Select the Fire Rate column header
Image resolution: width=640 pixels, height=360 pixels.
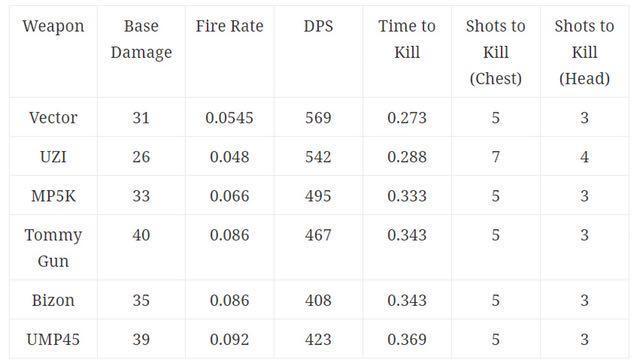(229, 26)
